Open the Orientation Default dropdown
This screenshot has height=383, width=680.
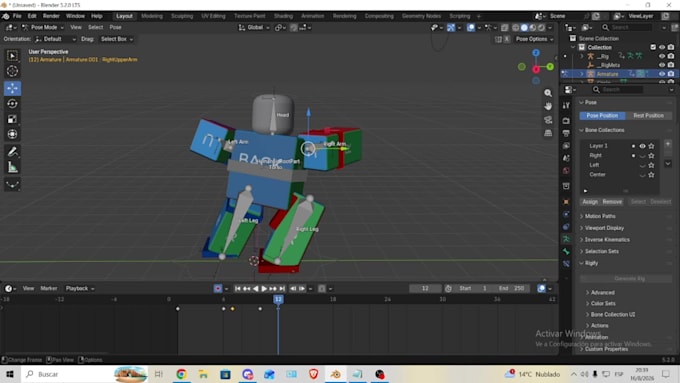tap(55, 39)
